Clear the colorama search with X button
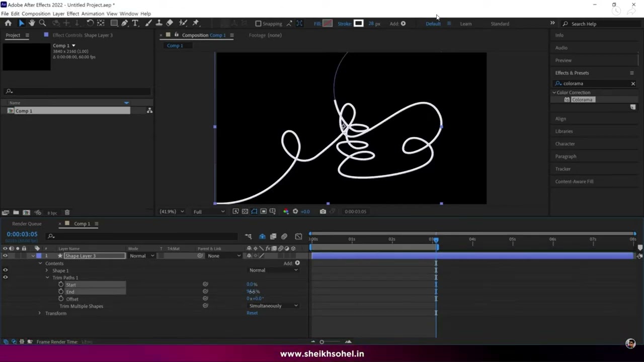The image size is (644, 362). click(633, 83)
